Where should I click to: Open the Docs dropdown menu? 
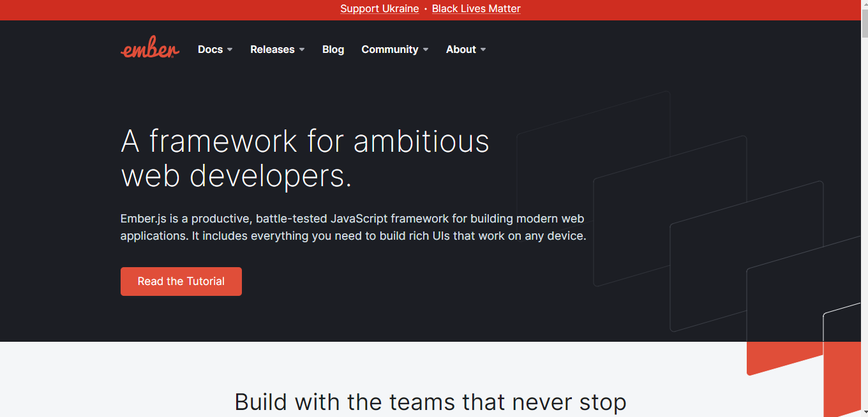point(215,49)
